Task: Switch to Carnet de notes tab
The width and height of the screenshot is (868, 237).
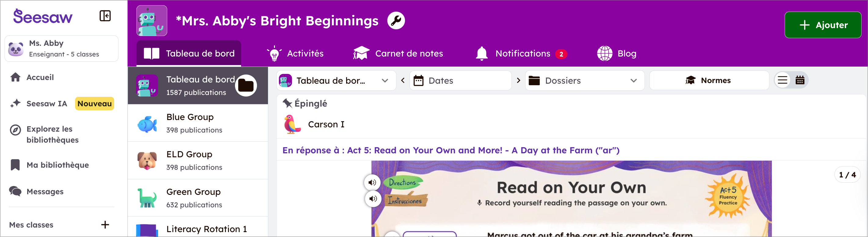Action: (398, 54)
